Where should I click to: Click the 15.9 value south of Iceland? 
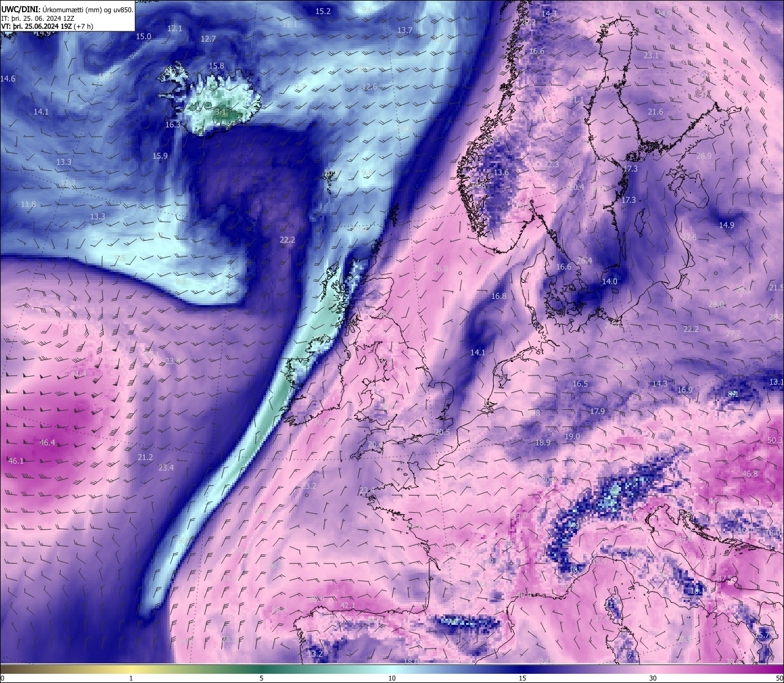point(160,156)
